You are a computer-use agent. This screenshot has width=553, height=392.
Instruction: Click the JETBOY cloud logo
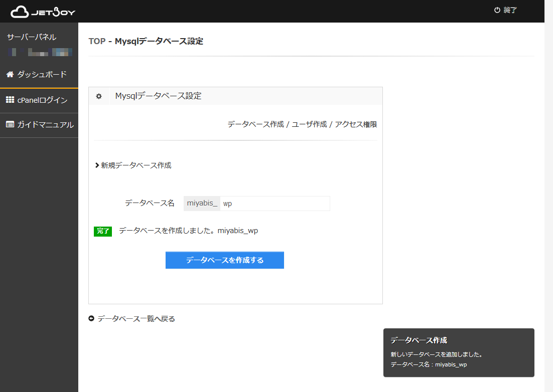pyautogui.click(x=43, y=12)
